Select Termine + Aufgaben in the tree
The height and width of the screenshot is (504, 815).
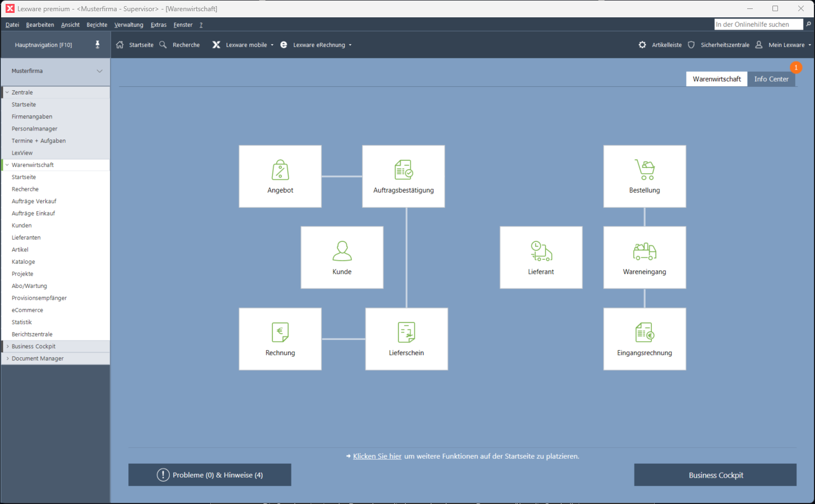coord(39,141)
